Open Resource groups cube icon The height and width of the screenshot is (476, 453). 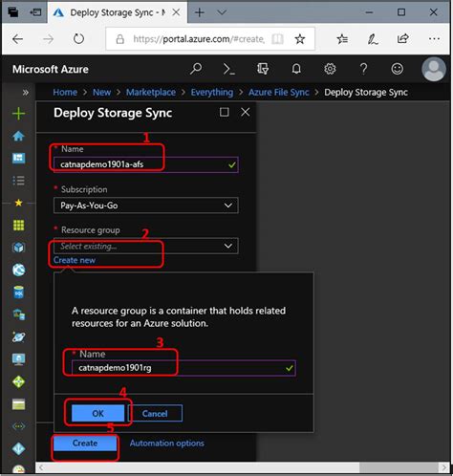click(x=19, y=248)
